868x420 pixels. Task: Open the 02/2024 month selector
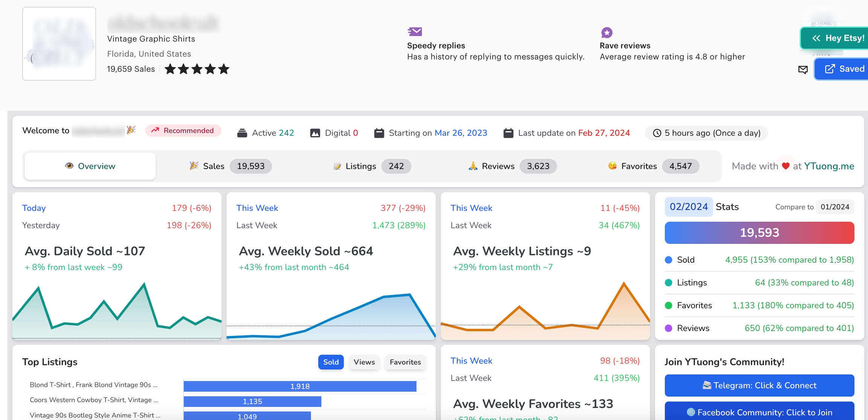pyautogui.click(x=688, y=207)
